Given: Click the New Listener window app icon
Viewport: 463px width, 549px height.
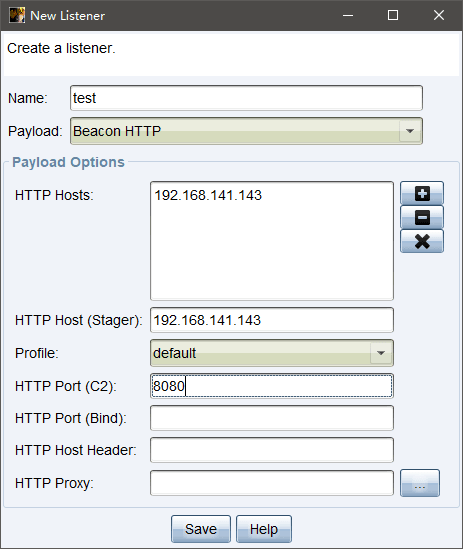Looking at the screenshot, I should [17, 15].
